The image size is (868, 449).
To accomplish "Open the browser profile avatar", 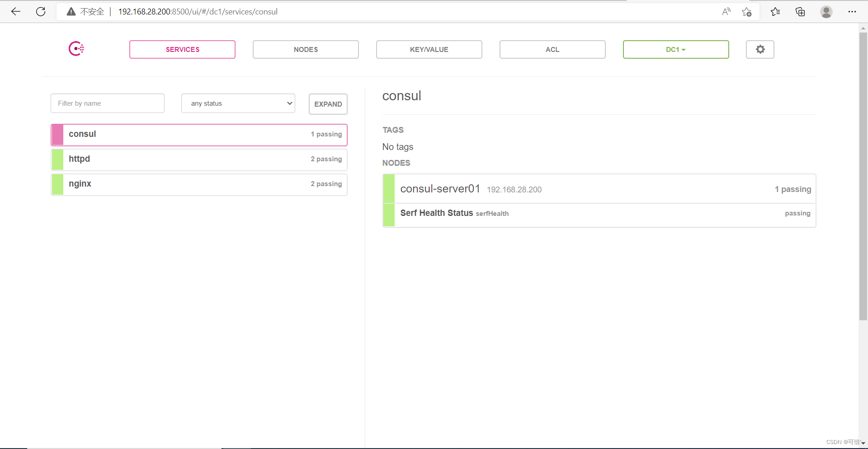I will 826,12.
